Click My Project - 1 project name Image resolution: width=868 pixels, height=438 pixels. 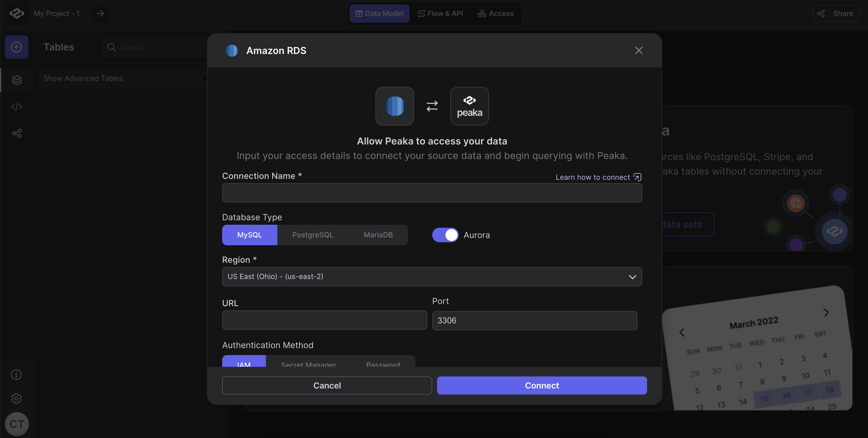point(57,14)
